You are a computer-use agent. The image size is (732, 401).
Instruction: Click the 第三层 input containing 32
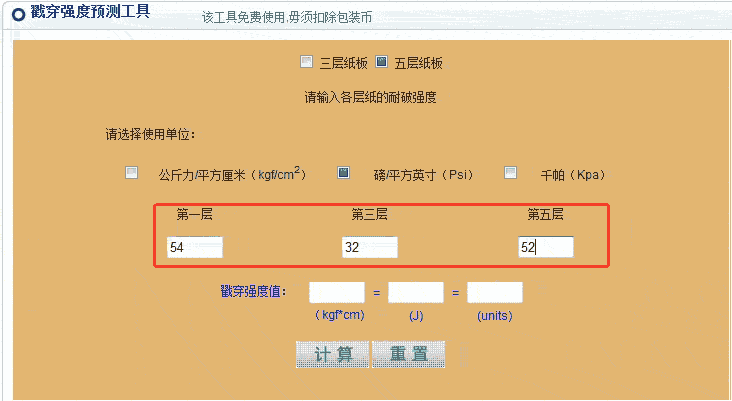tap(369, 247)
